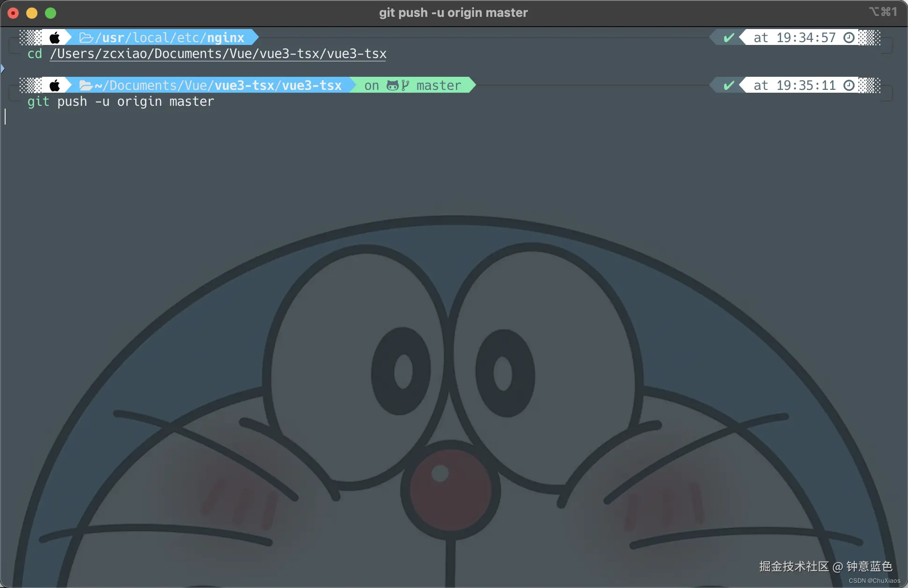Click clock icon after 19:35:11
908x588 pixels.
point(849,85)
